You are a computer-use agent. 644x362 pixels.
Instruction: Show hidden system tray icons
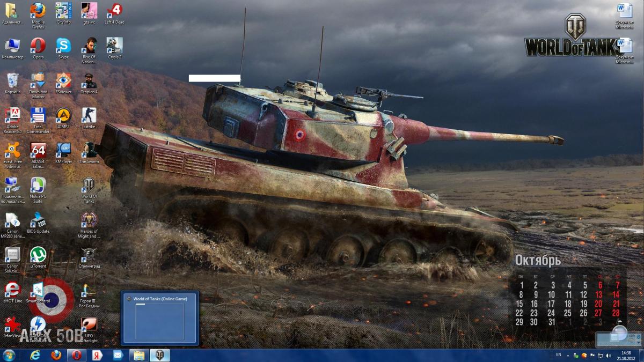[x=568, y=355]
